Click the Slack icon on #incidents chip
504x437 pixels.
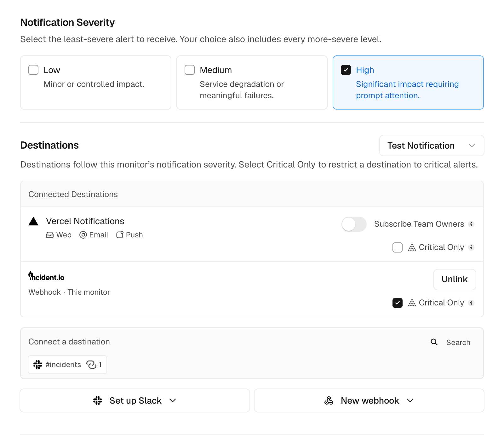[x=38, y=365]
